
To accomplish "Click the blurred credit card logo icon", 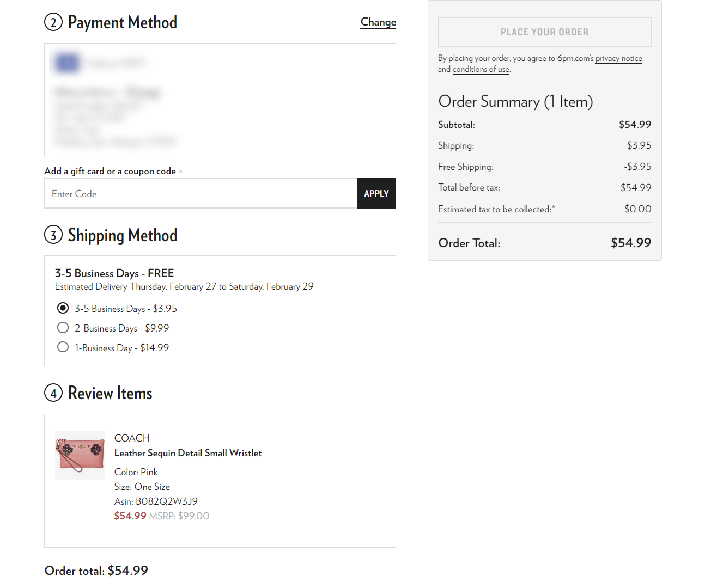I will (x=67, y=63).
